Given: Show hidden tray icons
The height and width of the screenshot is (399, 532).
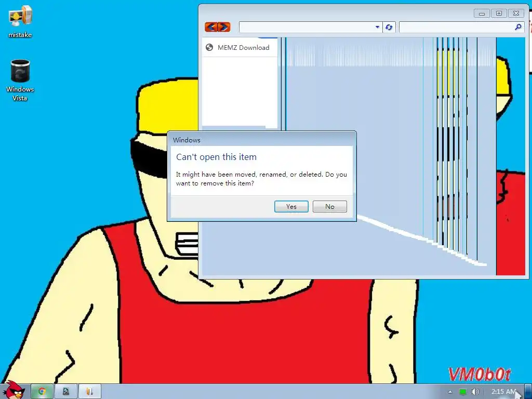Looking at the screenshot, I should (450, 392).
